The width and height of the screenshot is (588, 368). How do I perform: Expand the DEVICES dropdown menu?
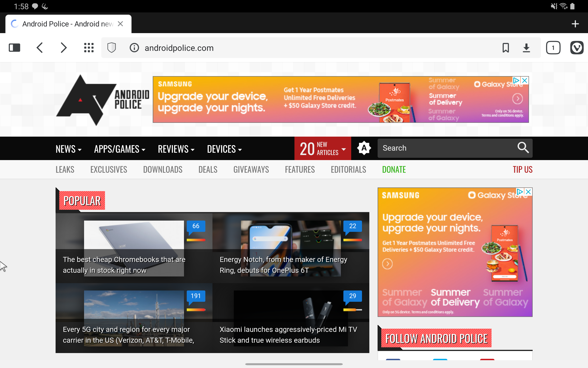(224, 149)
